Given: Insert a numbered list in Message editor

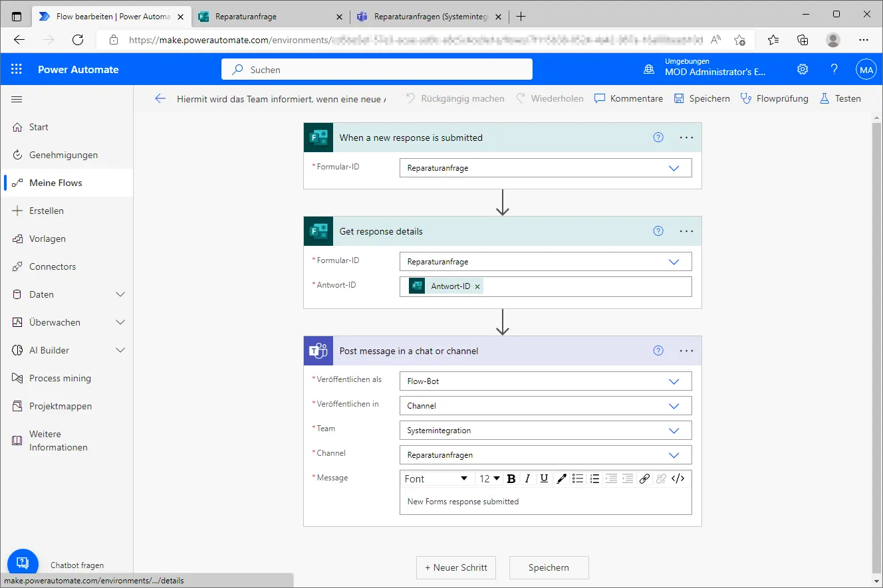Looking at the screenshot, I should coord(594,478).
